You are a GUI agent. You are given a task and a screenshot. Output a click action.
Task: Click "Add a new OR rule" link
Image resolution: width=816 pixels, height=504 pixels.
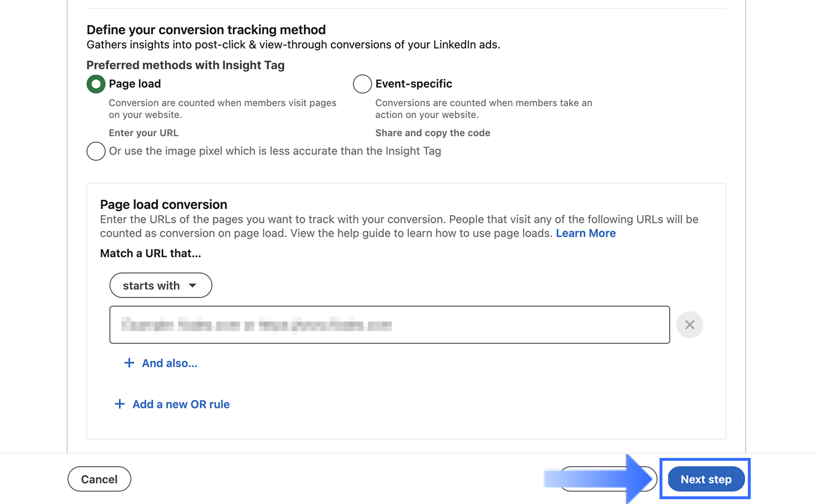tap(181, 404)
